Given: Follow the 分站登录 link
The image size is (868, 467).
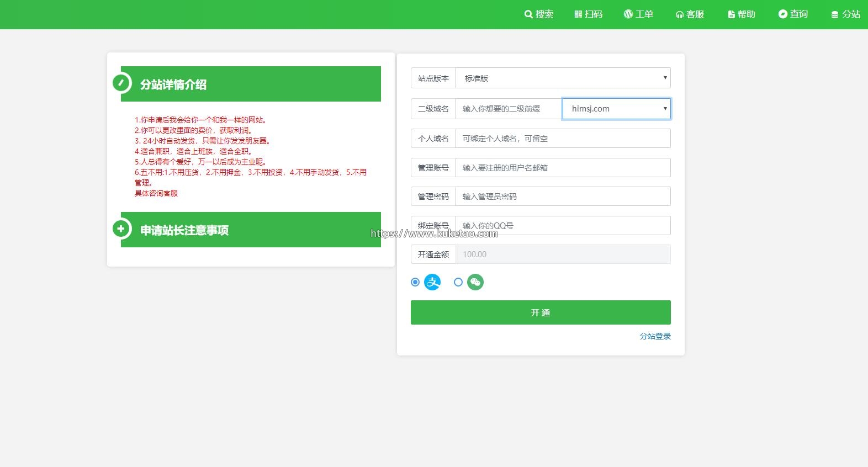Looking at the screenshot, I should click(655, 336).
